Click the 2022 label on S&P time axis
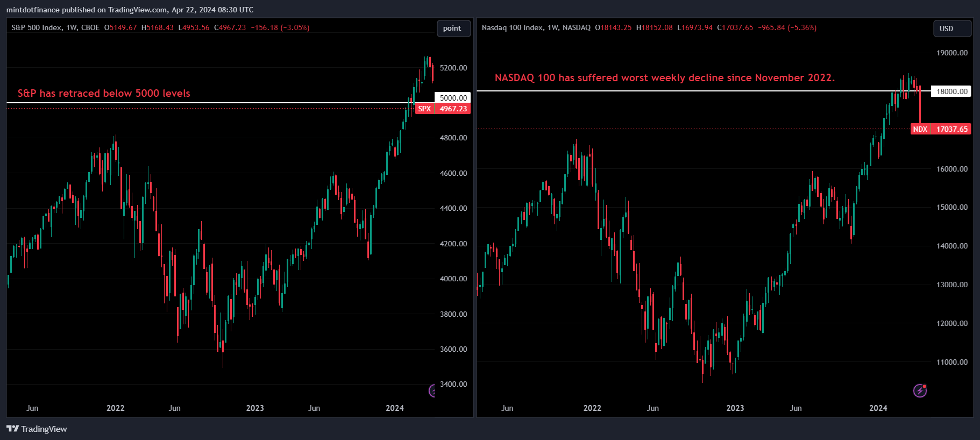The width and height of the screenshot is (980, 440). (115, 408)
